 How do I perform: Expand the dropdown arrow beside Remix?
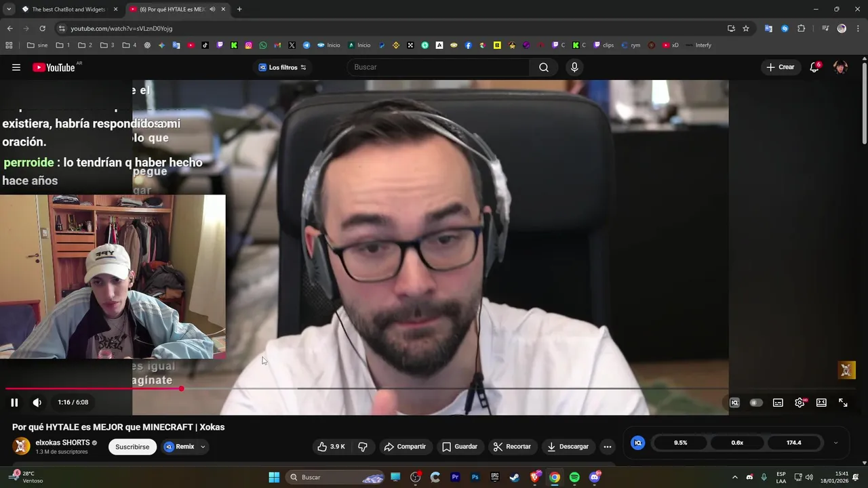[203, 447]
